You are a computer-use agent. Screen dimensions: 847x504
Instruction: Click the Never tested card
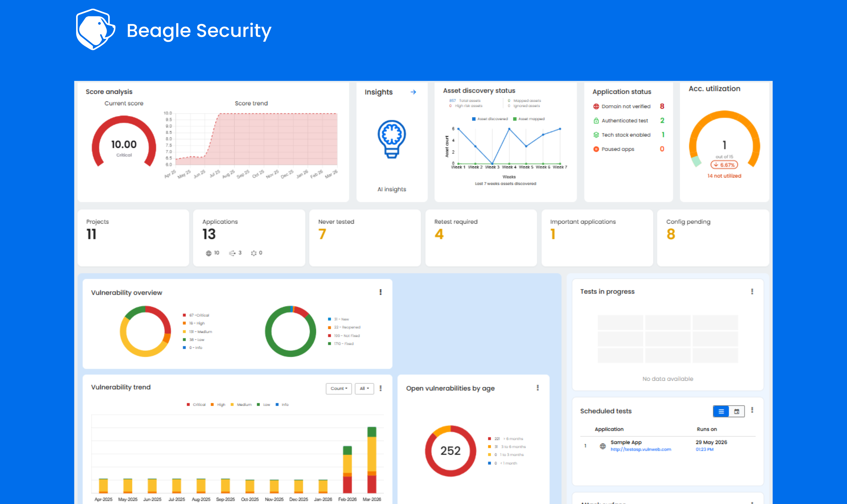(x=365, y=238)
